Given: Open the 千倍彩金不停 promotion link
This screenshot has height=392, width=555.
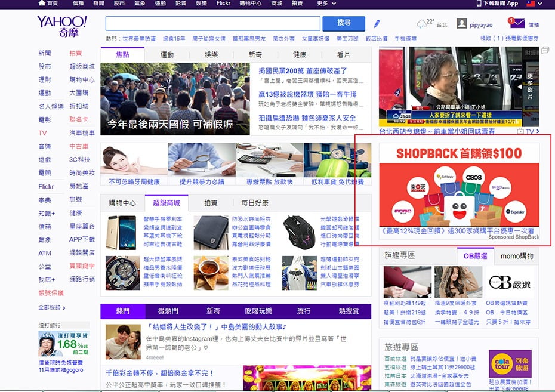Looking at the screenshot, I should pyautogui.click(x=159, y=373).
